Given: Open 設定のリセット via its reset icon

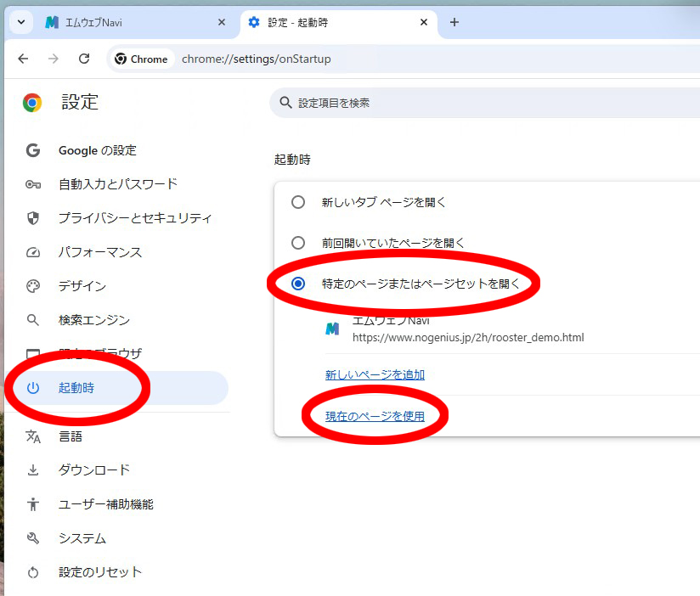Looking at the screenshot, I should click(32, 572).
